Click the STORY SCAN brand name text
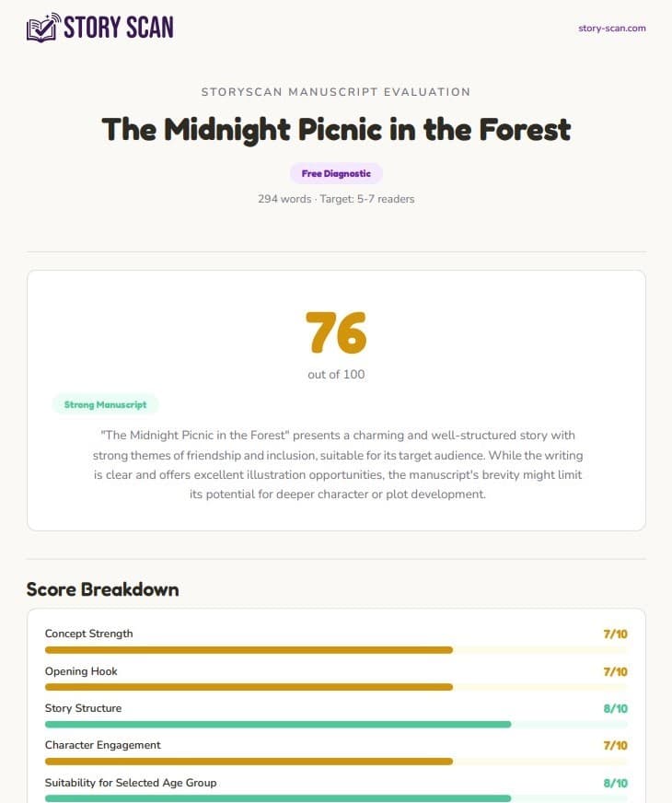This screenshot has width=672, height=803. [x=118, y=28]
